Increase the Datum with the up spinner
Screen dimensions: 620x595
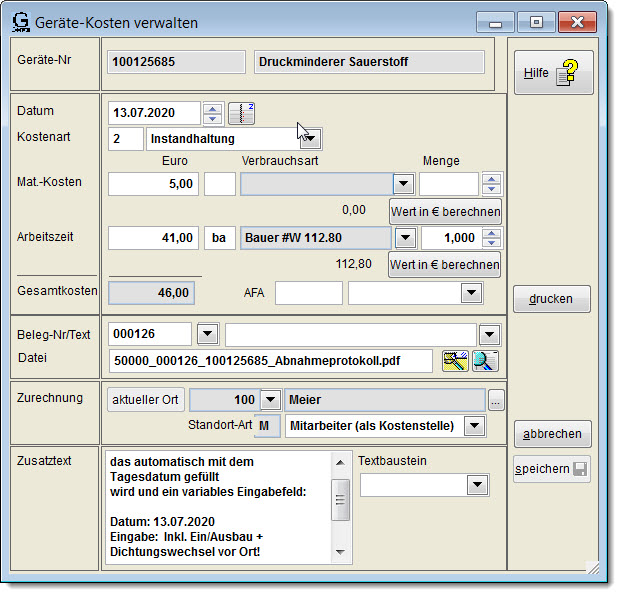213,108
